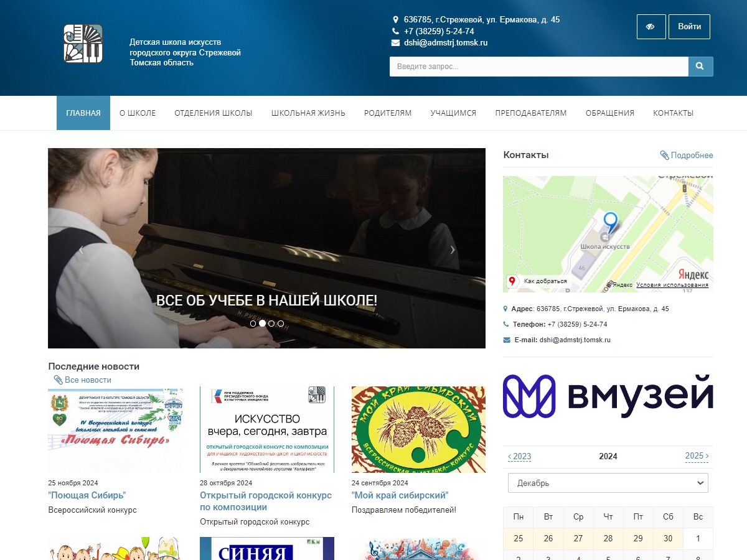Select the second slider dot indicator
The height and width of the screenshot is (560, 747).
click(262, 324)
